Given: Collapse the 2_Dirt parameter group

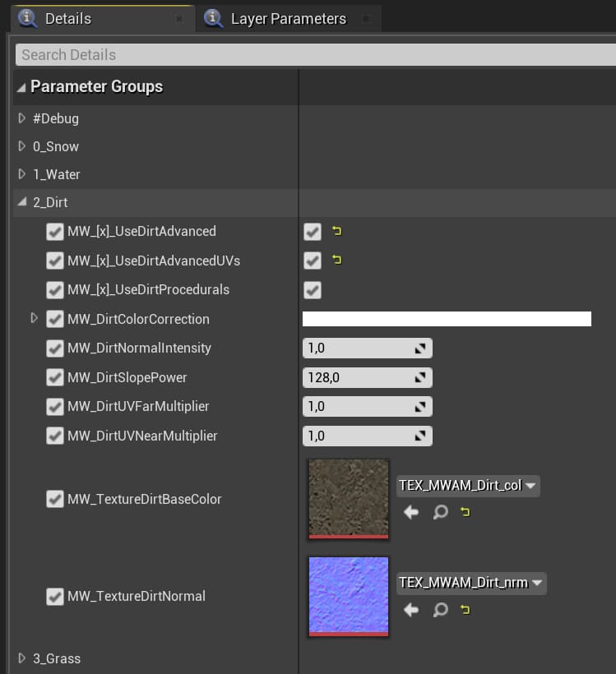Looking at the screenshot, I should (22, 202).
